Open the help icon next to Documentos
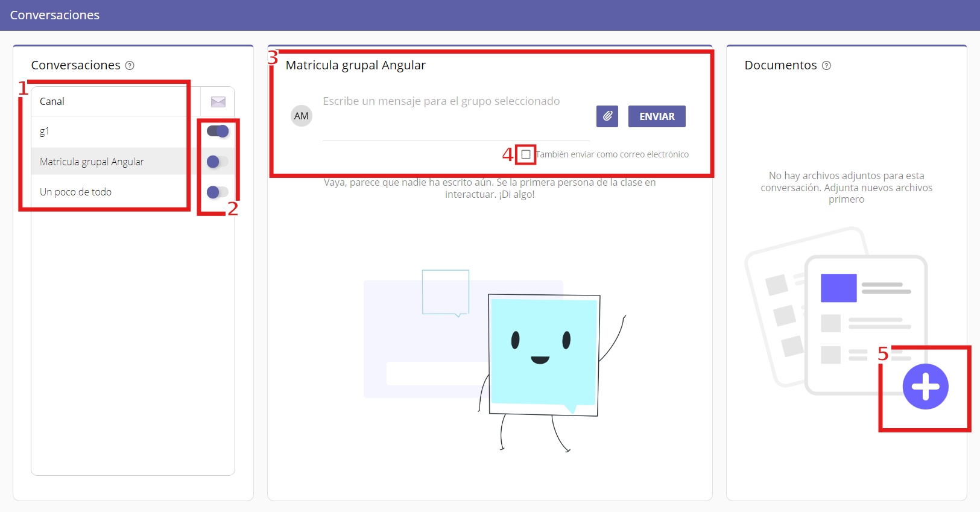This screenshot has height=512, width=980. click(826, 66)
